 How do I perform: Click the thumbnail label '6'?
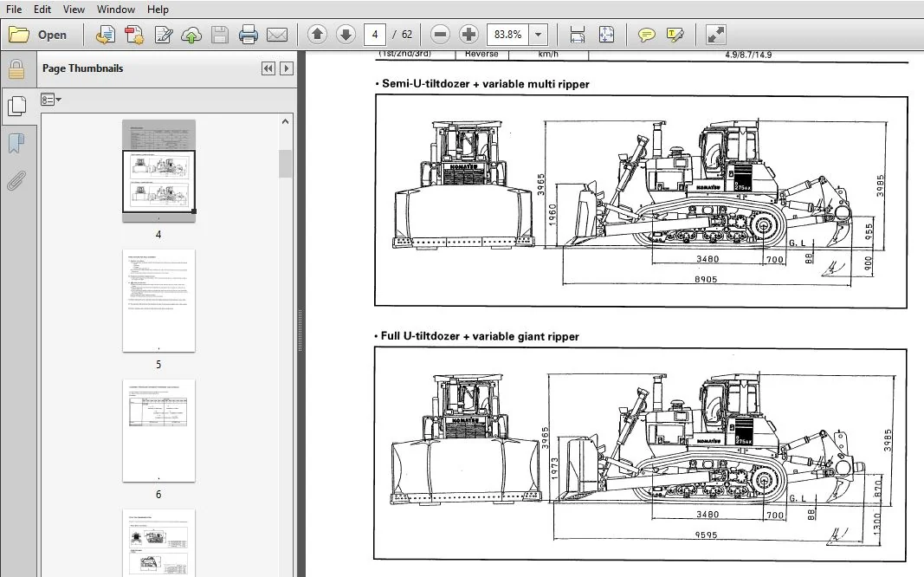pos(158,495)
